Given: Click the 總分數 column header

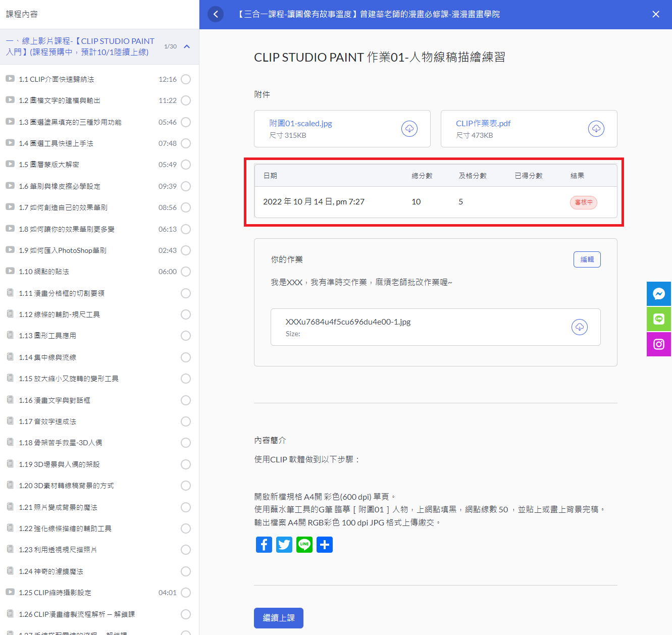Looking at the screenshot, I should (422, 176).
